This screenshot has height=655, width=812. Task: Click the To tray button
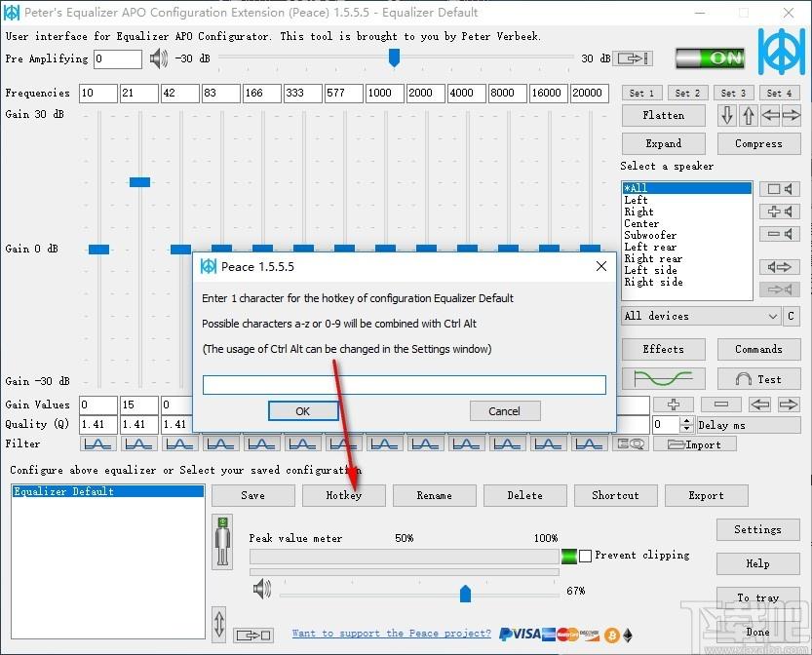coord(758,598)
